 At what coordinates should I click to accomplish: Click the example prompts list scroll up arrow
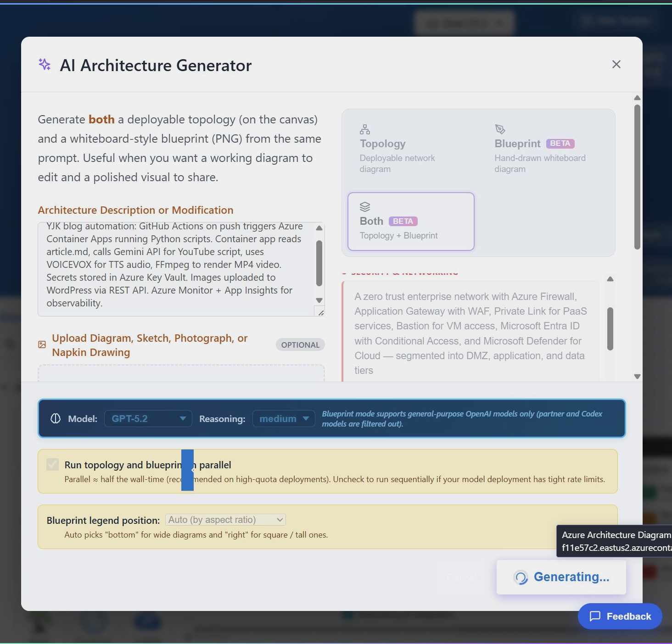(610, 279)
